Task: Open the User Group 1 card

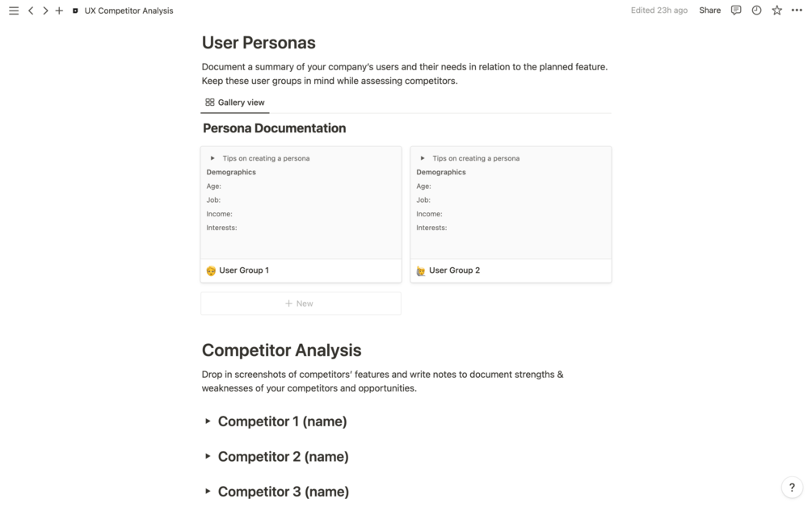Action: point(244,270)
